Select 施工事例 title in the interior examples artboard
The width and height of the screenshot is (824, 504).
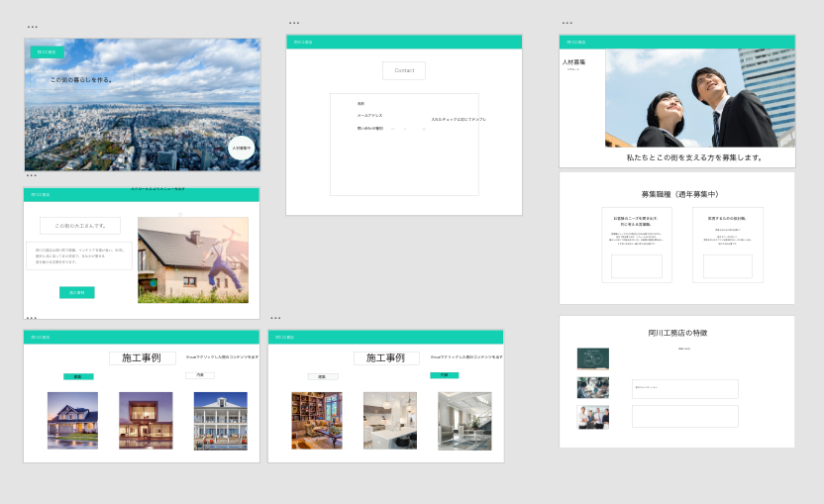[385, 357]
